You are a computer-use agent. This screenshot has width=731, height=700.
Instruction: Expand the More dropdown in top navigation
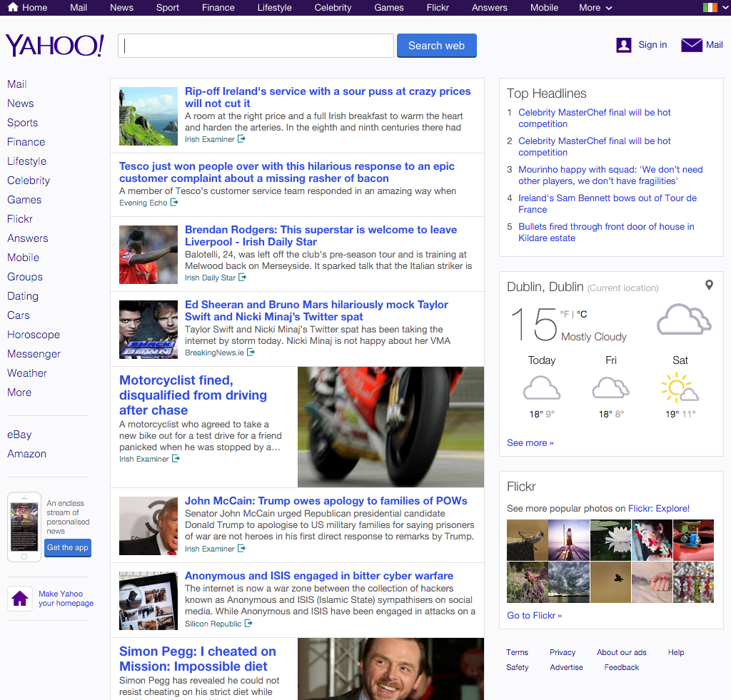[x=595, y=7]
